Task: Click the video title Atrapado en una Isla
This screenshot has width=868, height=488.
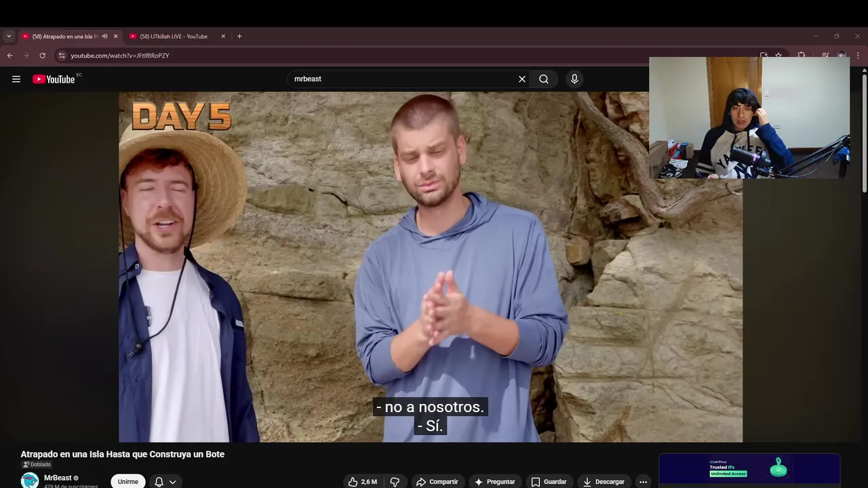Action: (122, 454)
